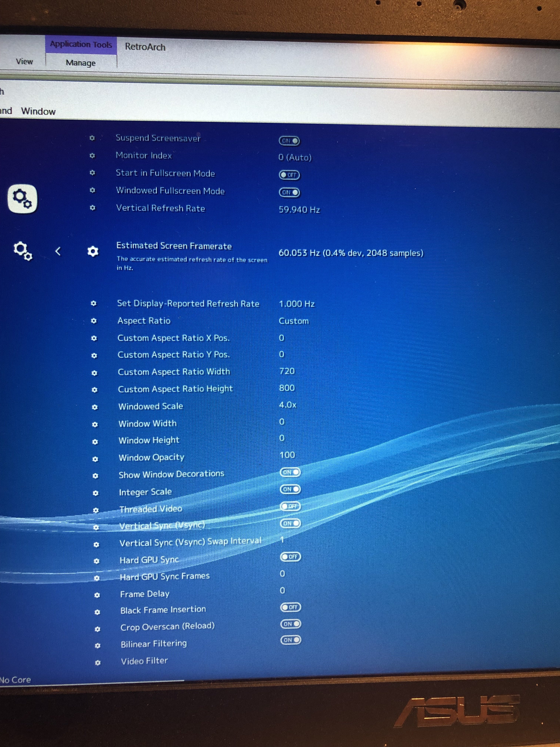Screen dimensions: 560x747
Task: Select the Window Height setting label
Action: [149, 440]
